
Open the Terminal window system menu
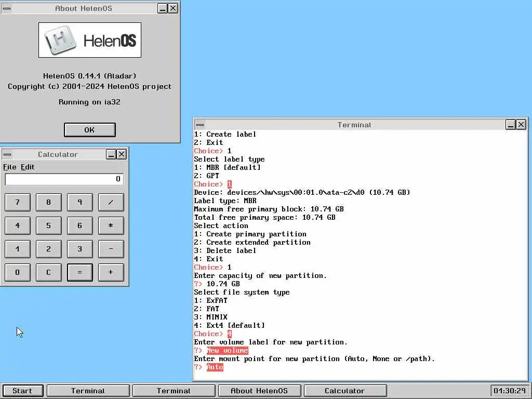[x=200, y=125]
